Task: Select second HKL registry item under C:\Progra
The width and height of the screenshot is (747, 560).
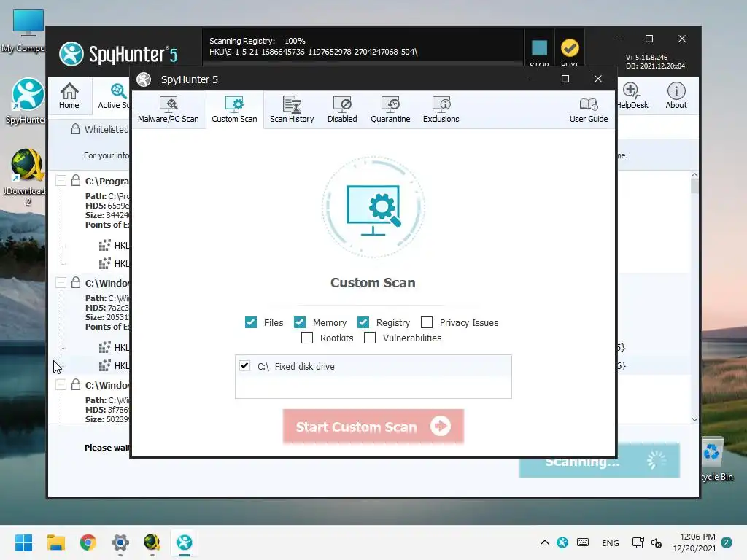Action: click(x=114, y=263)
